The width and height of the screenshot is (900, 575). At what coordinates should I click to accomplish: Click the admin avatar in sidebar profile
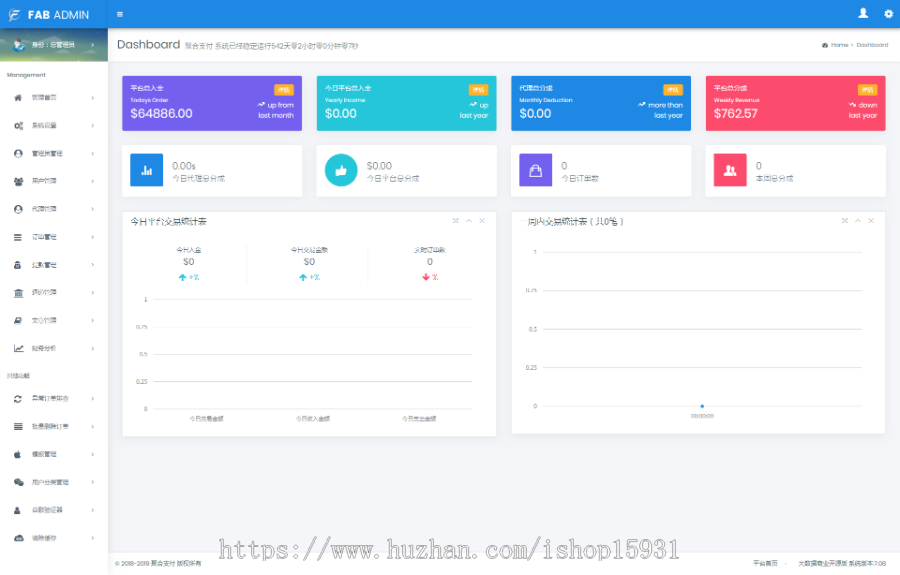tap(19, 45)
